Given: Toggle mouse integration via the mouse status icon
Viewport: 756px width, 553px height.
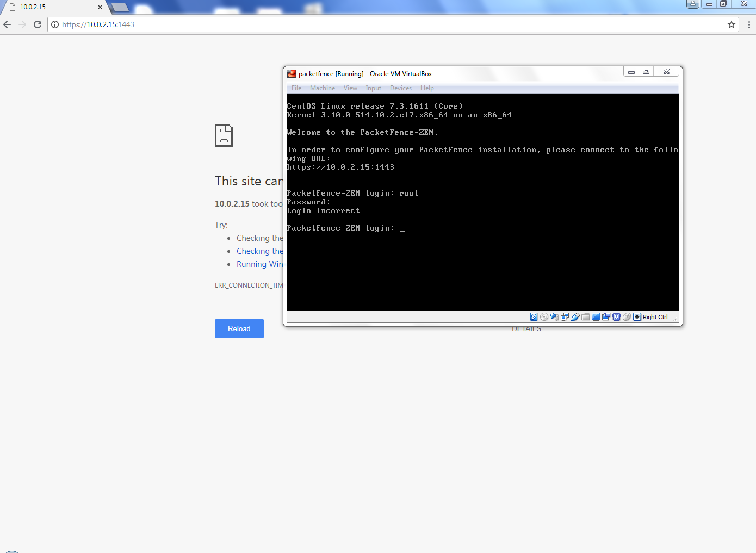Looking at the screenshot, I should click(x=627, y=316).
